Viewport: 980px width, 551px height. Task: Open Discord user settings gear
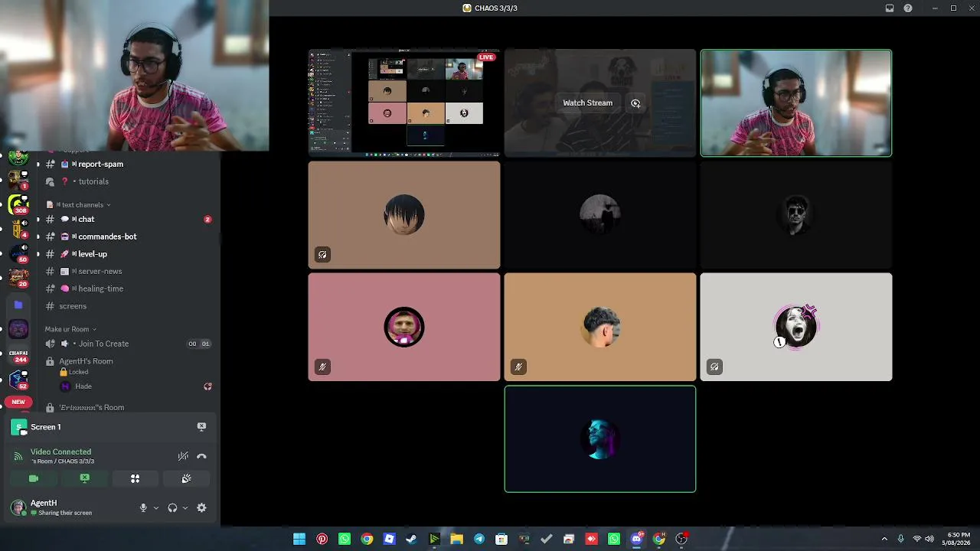tap(201, 507)
